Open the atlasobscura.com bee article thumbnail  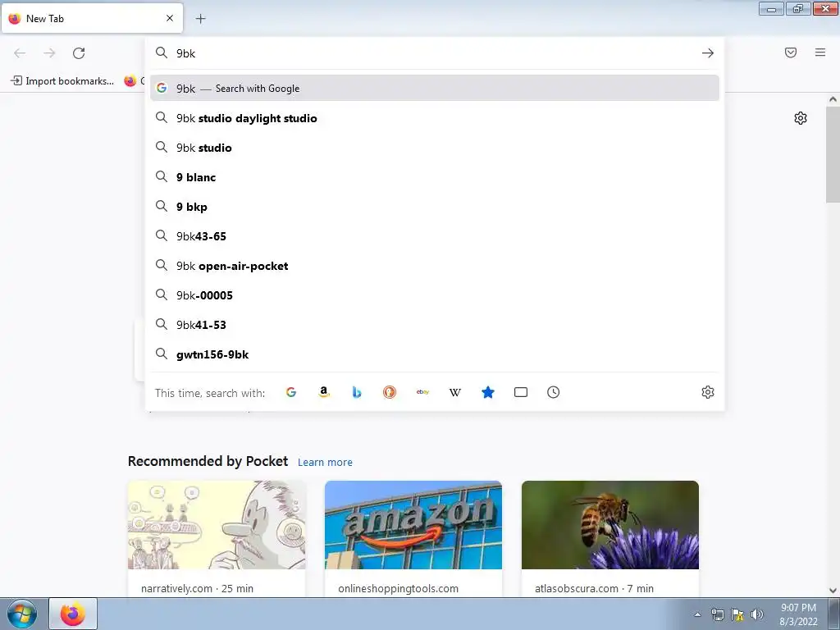click(x=610, y=525)
